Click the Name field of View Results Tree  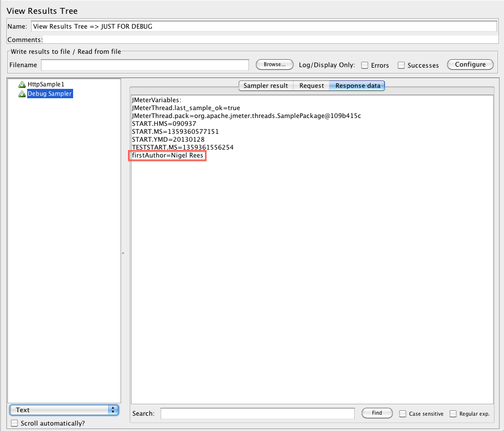[264, 27]
